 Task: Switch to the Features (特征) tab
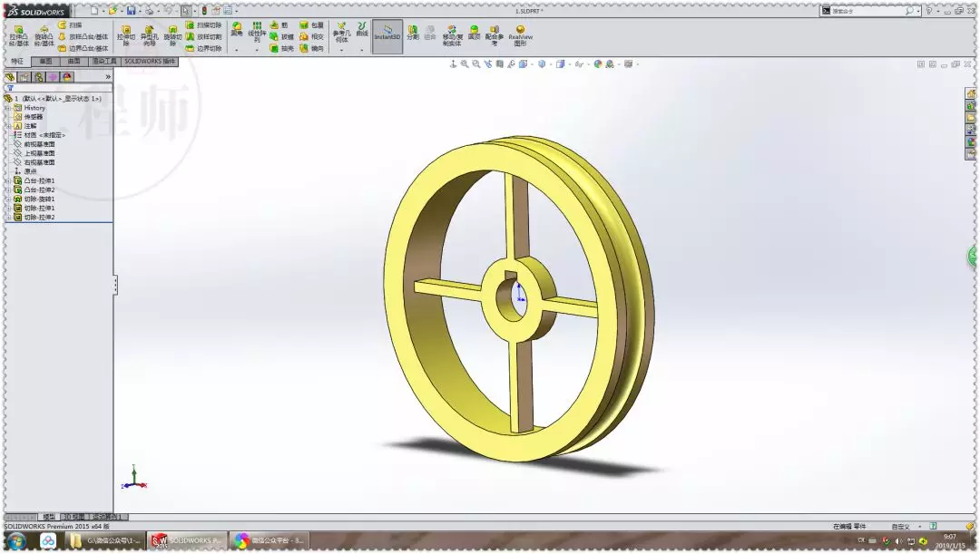coord(17,62)
